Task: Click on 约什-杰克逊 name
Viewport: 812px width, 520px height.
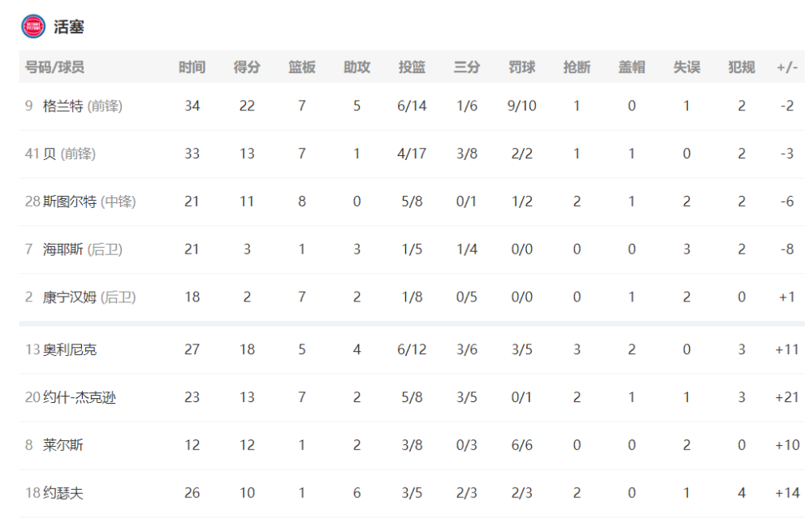Action: [80, 397]
